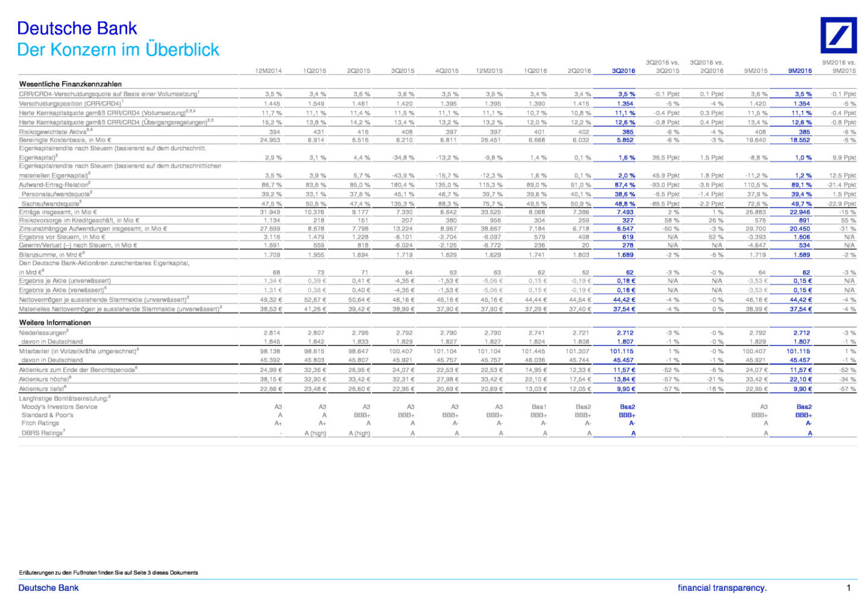Select 'Aktienkurs zum Ende der Berichtsperiode' label
The height and width of the screenshot is (601, 868).
[79, 370]
